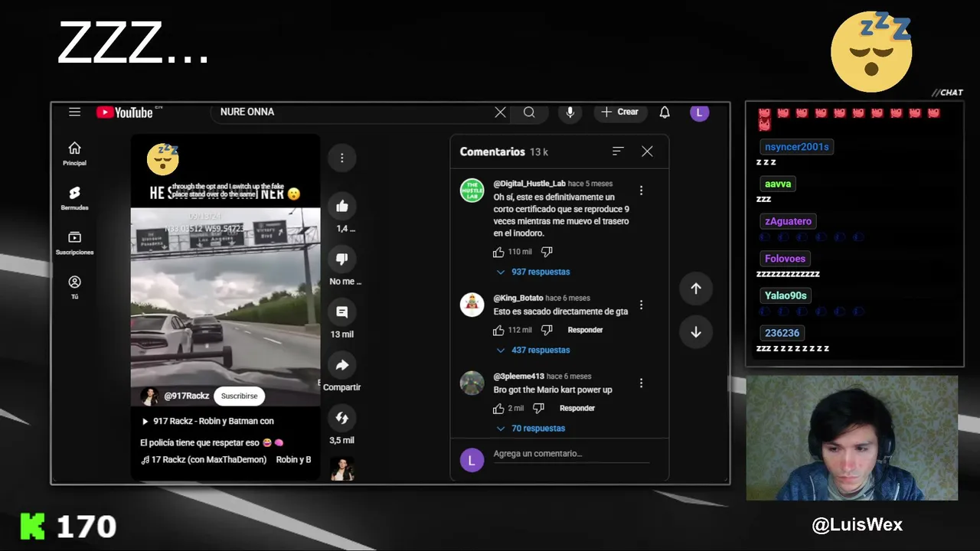Click chat username Yalao90s
The width and height of the screenshot is (980, 551).
786,295
